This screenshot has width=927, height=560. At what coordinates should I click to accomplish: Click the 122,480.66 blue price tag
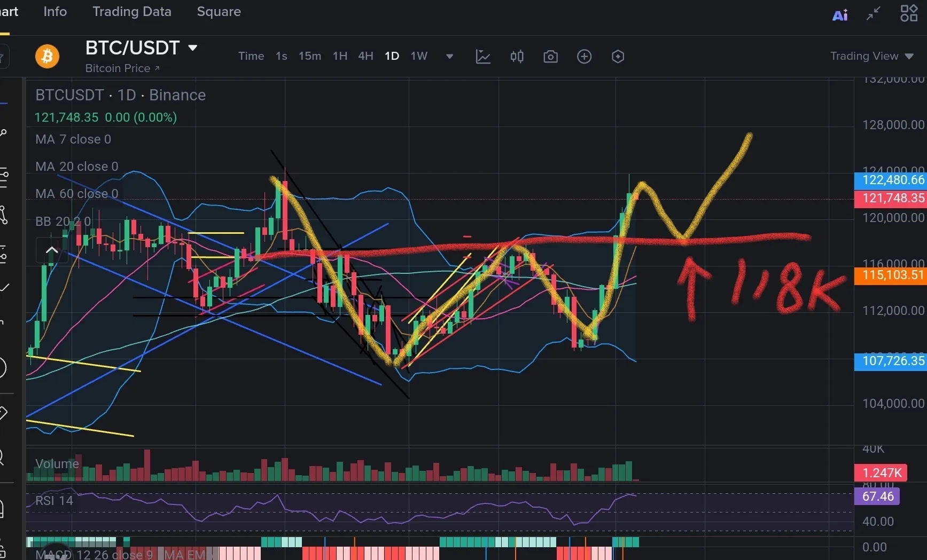890,180
